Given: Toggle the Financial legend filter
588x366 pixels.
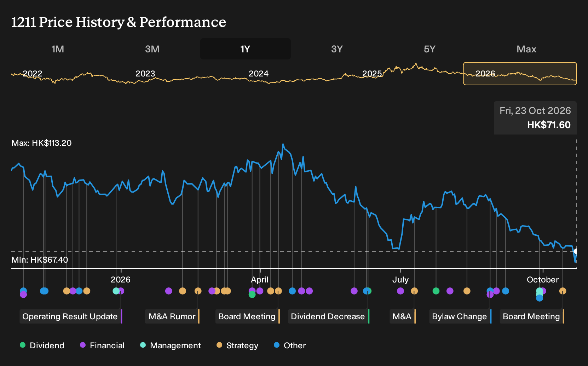Looking at the screenshot, I should (x=102, y=345).
